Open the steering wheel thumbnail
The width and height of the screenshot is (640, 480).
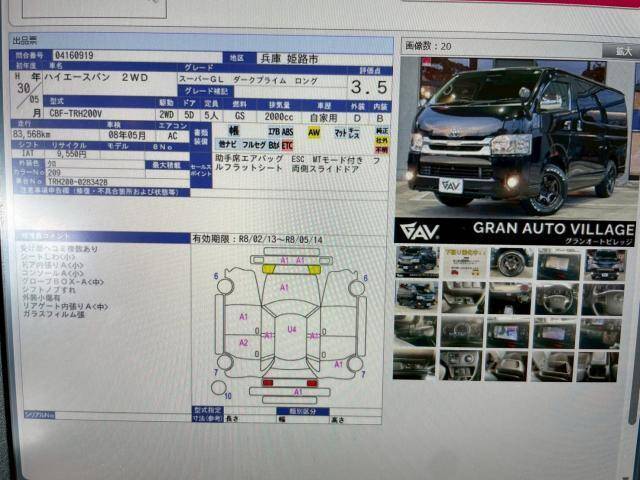click(558, 297)
